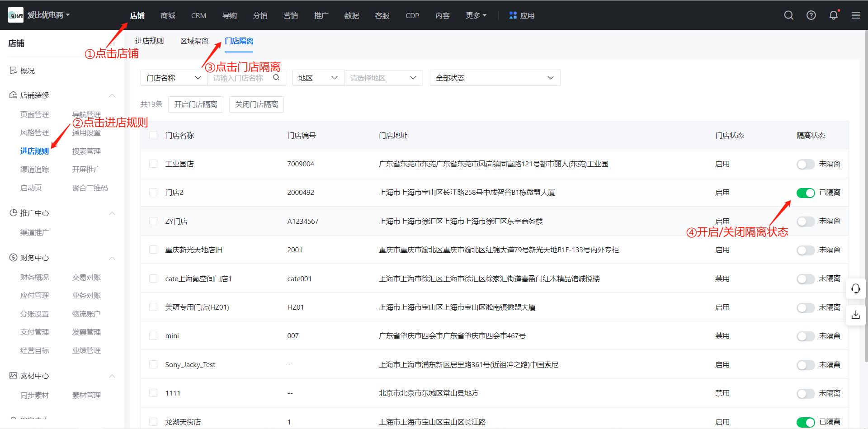Viewport: 868px width, 429px height.
Task: Toggle isolation for cate上海氪空间门店1
Action: [806, 279]
